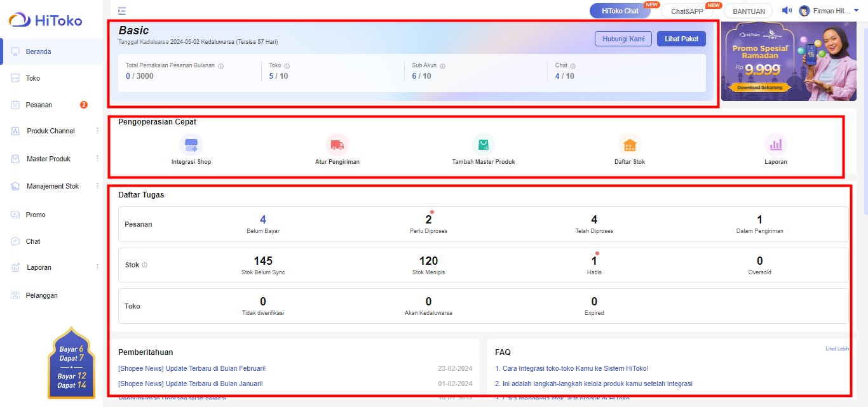Click Dalam Pengiriman count 1

click(759, 220)
